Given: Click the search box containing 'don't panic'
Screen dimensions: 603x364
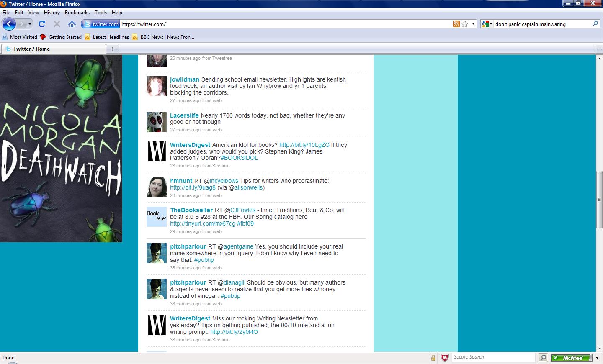Looking at the screenshot, I should coord(542,24).
